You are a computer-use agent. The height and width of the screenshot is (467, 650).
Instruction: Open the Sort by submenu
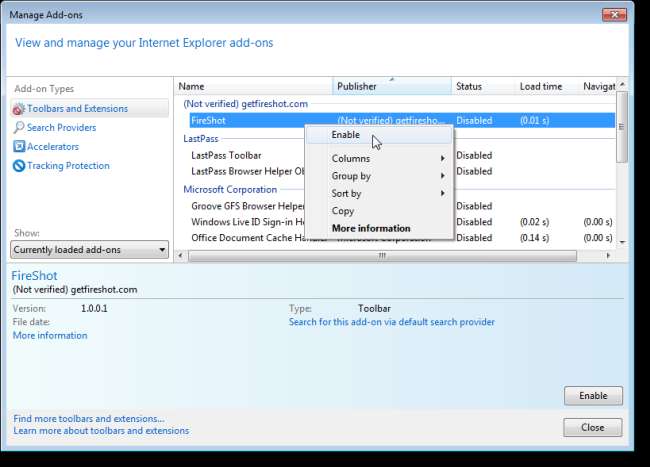pyautogui.click(x=379, y=194)
